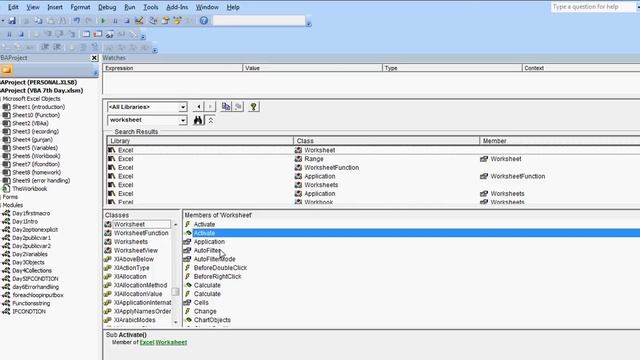Screen dimensions: 640x360
Task: Click the Copy icon in the Standard toolbar
Action: (38, 20)
